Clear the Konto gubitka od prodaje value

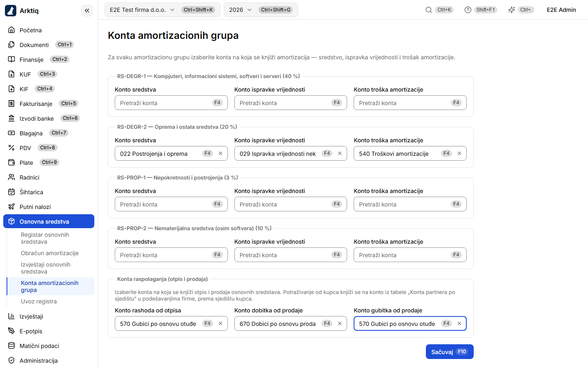[x=459, y=323]
